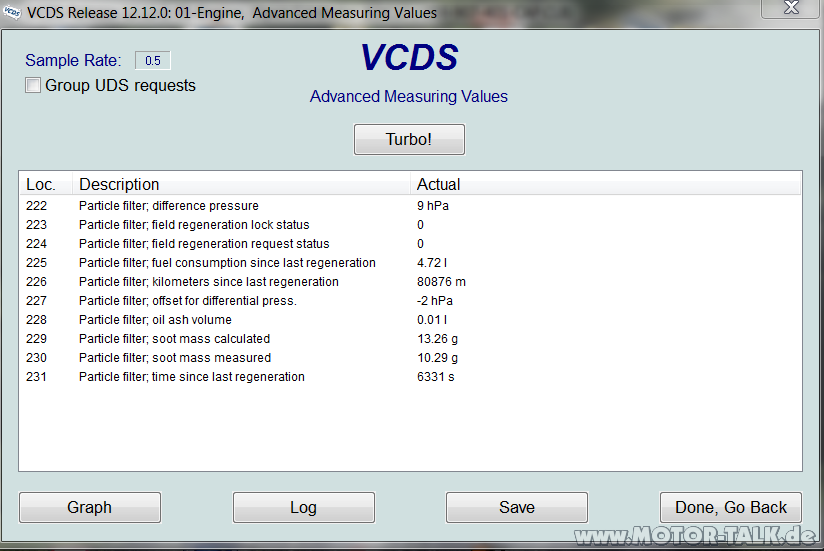
Task: Click the Loc. column header
Action: point(46,184)
